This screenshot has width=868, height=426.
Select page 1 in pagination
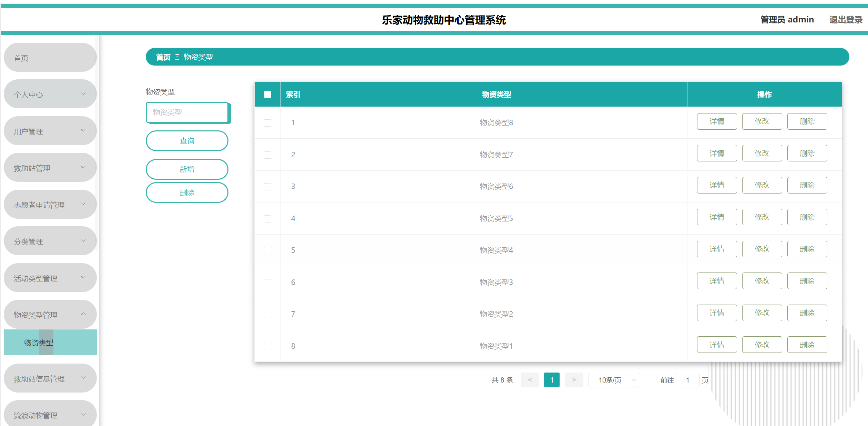(x=552, y=380)
